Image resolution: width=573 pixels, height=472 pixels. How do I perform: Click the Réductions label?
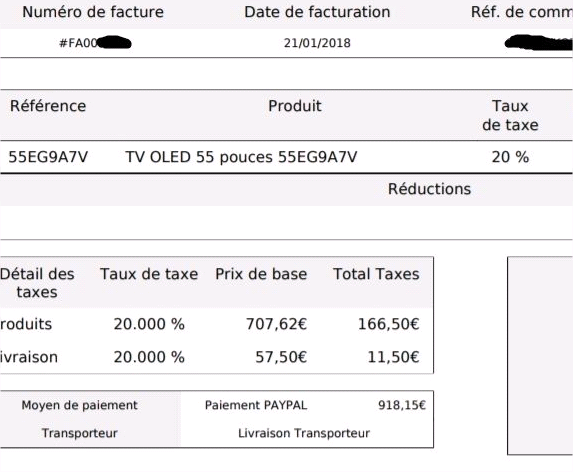click(x=429, y=189)
